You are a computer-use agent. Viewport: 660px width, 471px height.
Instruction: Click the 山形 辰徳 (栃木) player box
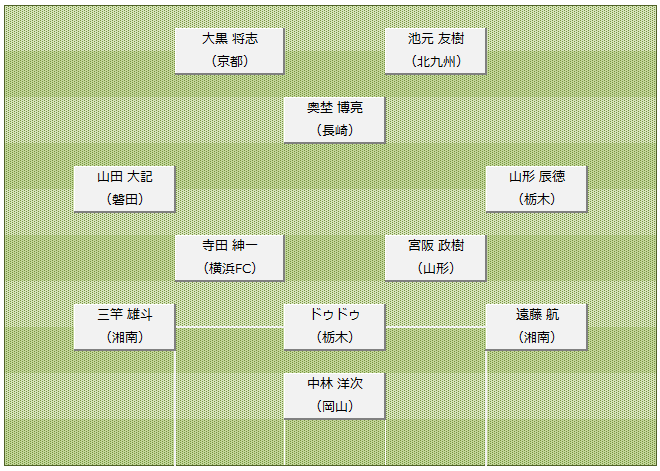pyautogui.click(x=536, y=189)
